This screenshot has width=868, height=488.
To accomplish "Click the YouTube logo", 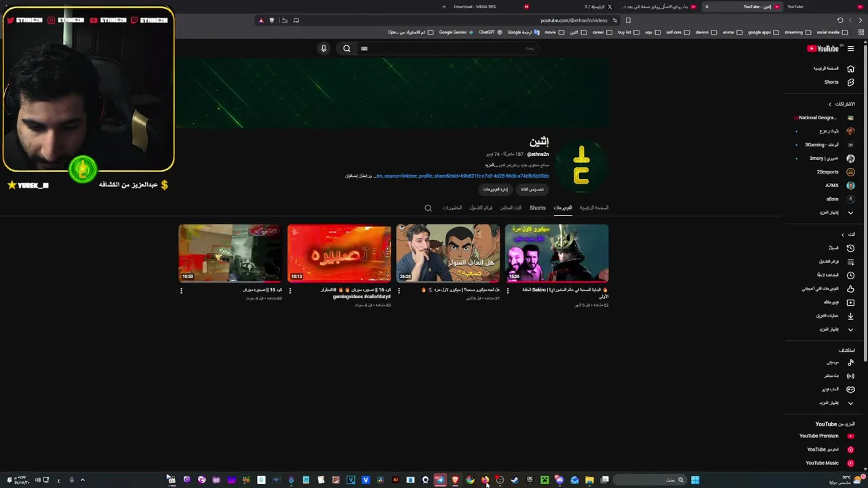I will point(823,48).
